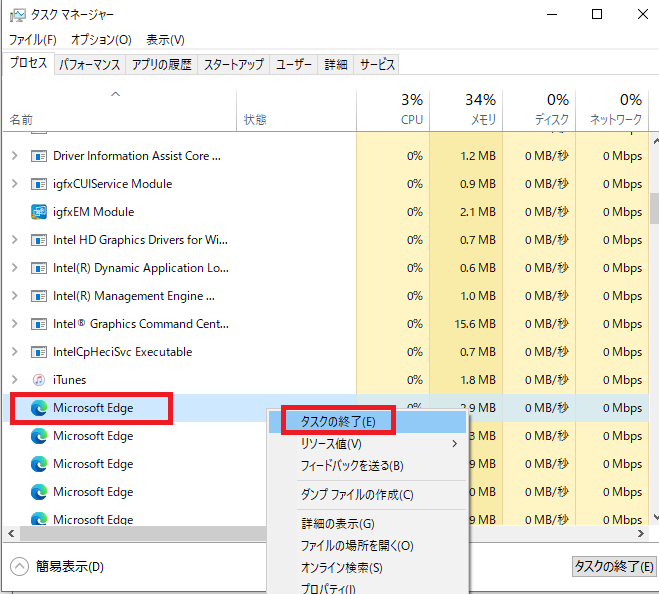Sort by the 状態 column header
The width and height of the screenshot is (659, 594).
(x=296, y=111)
